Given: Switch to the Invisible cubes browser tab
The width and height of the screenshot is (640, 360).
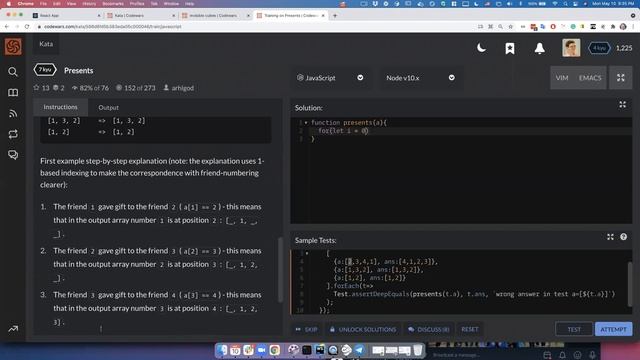Looking at the screenshot, I should pyautogui.click(x=215, y=16).
